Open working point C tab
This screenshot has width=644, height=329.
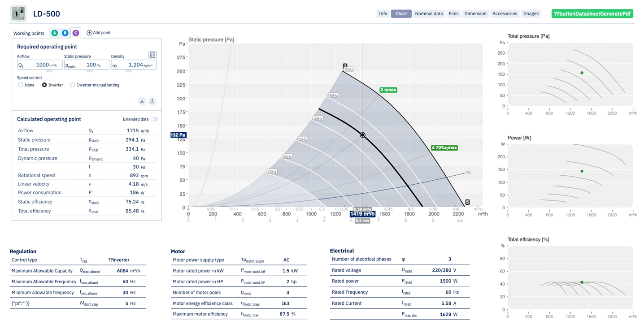pos(75,33)
